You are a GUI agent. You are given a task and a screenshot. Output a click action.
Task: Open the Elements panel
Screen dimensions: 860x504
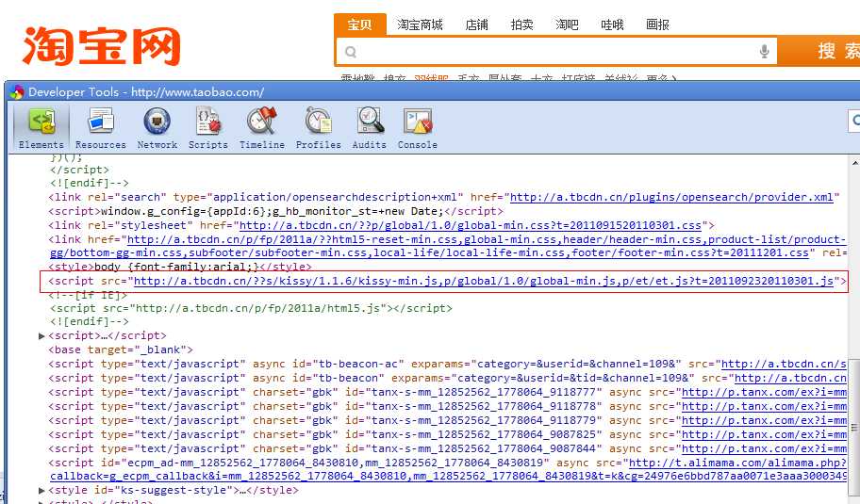coord(41,129)
